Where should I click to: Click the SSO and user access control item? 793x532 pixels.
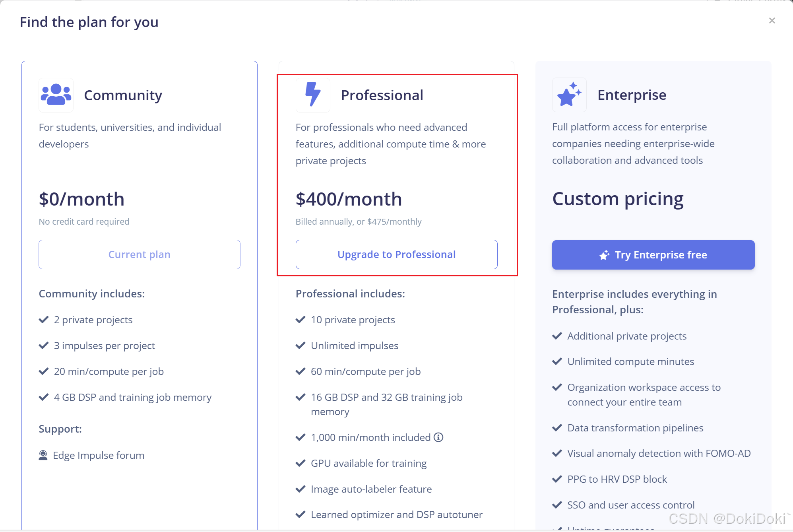click(x=631, y=505)
